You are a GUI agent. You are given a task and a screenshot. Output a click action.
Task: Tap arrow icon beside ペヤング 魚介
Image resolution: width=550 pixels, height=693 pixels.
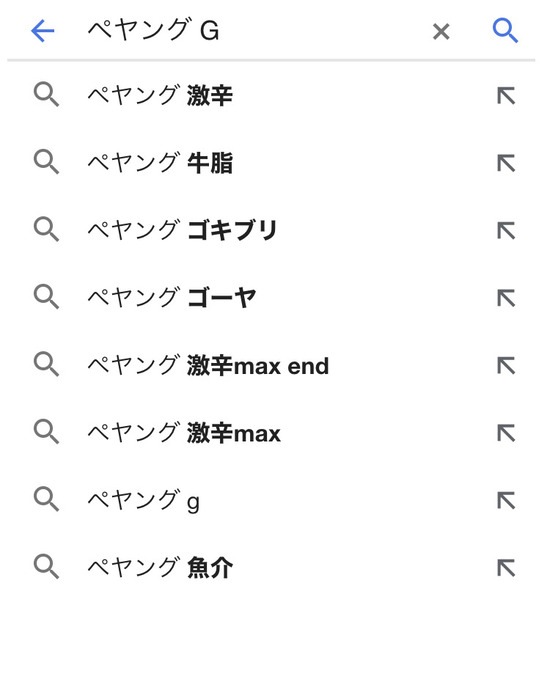click(506, 568)
